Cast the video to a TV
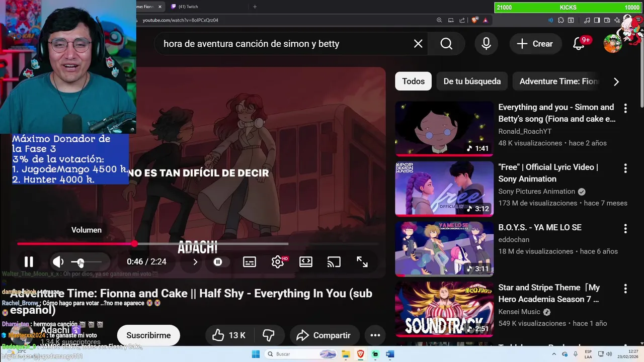 [334, 262]
